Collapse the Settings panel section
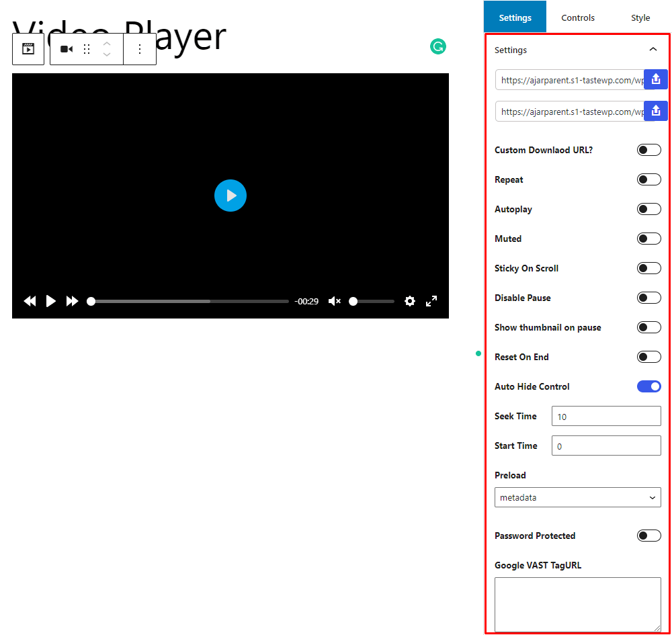672x635 pixels. tap(653, 49)
